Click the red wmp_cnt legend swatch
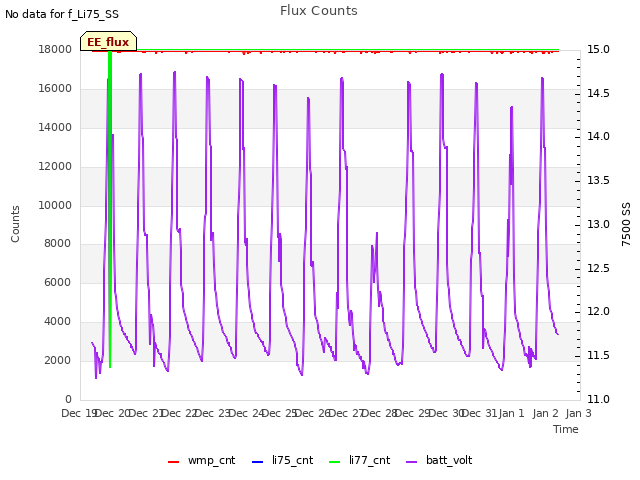The width and height of the screenshot is (640, 480). [173, 462]
